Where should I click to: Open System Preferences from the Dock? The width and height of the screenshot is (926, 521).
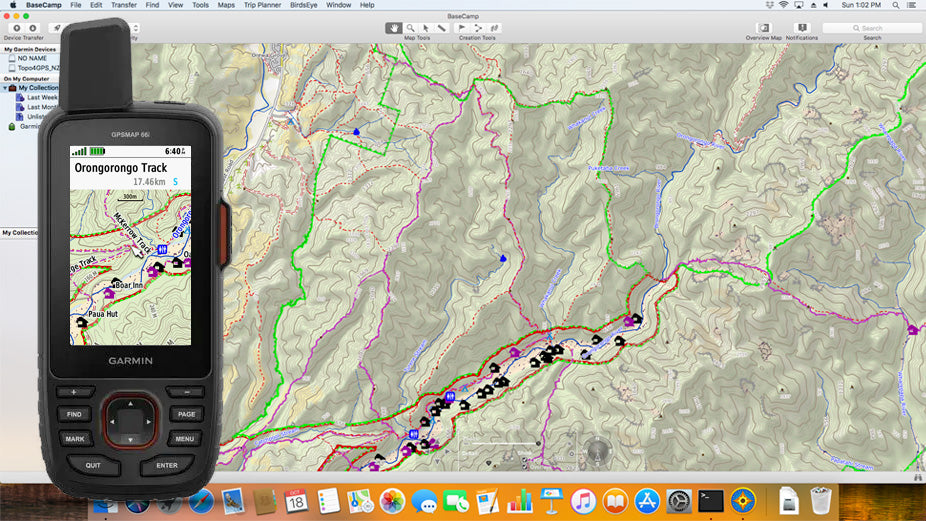(x=679, y=501)
